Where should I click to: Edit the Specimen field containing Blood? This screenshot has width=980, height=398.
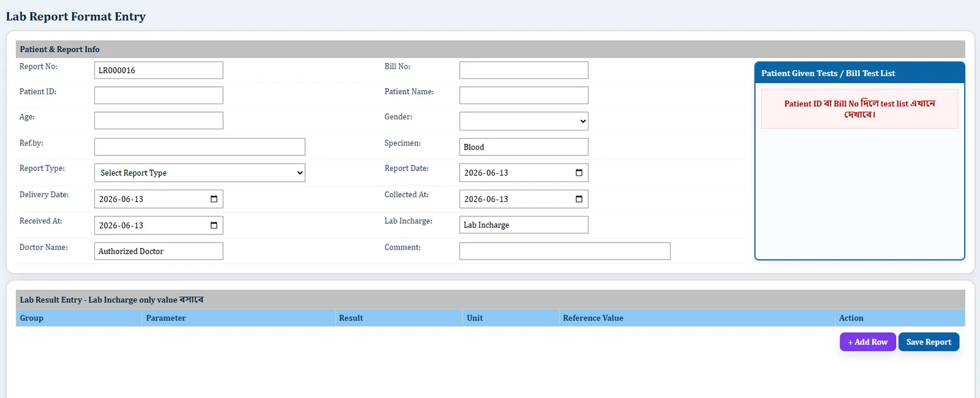click(x=524, y=147)
